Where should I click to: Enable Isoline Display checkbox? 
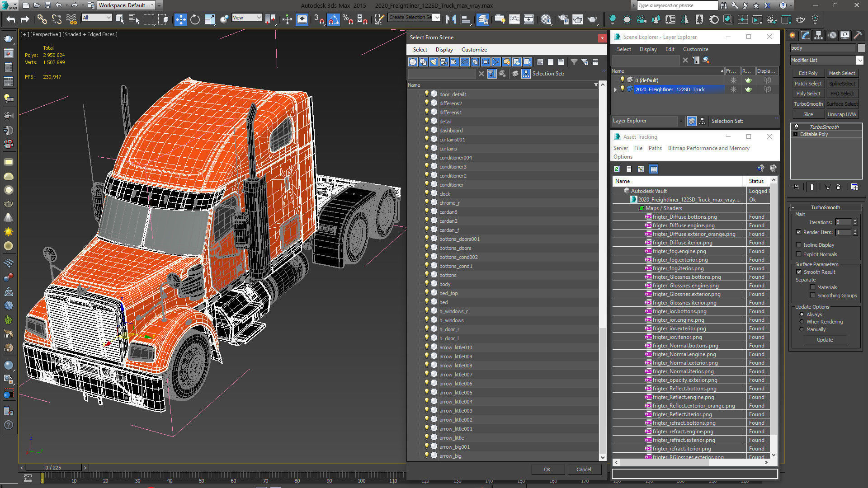pyautogui.click(x=799, y=245)
